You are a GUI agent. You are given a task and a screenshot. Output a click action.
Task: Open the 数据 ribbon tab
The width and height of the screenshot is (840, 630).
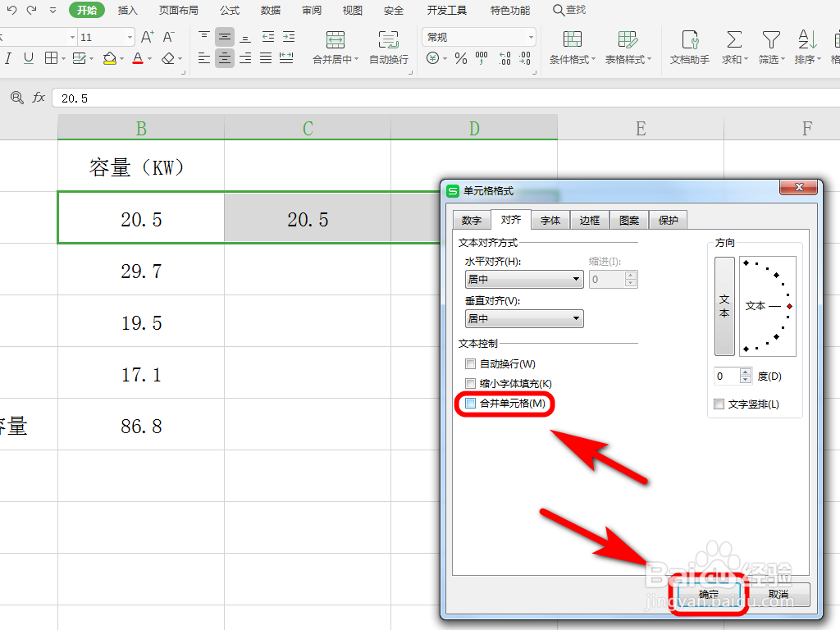click(x=271, y=10)
